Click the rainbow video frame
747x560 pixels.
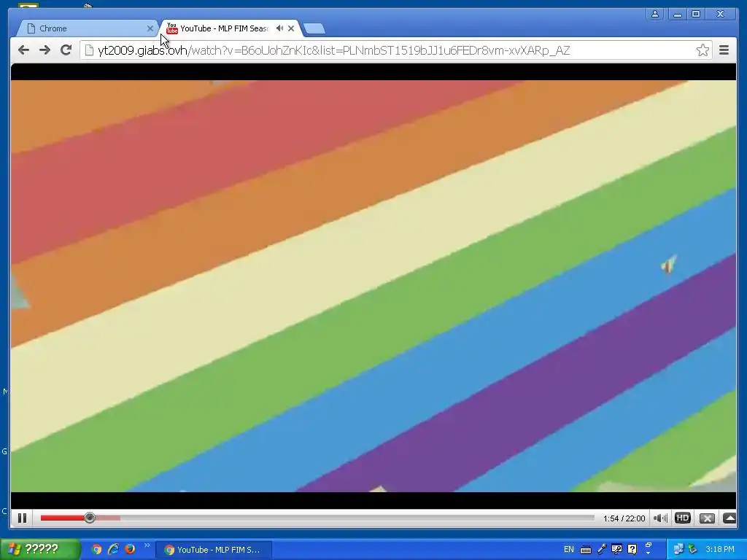pos(373,286)
